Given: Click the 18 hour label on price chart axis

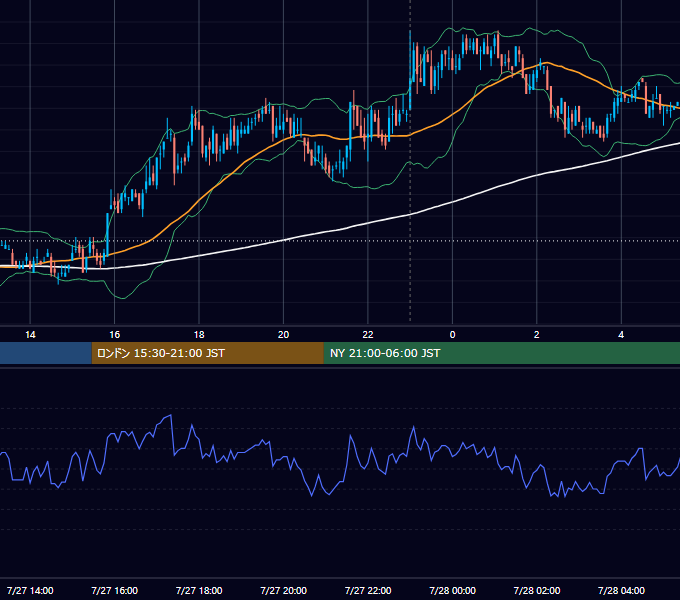Looking at the screenshot, I should 199,335.
